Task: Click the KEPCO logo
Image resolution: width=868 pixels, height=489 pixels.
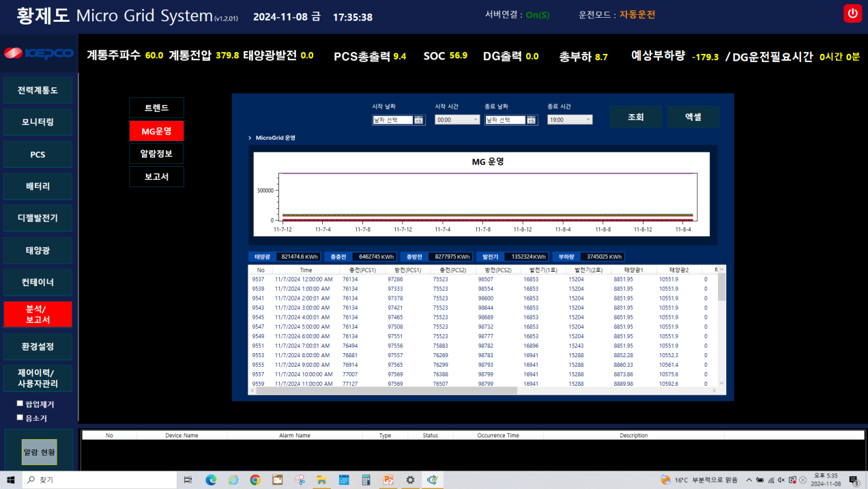Action: click(38, 54)
